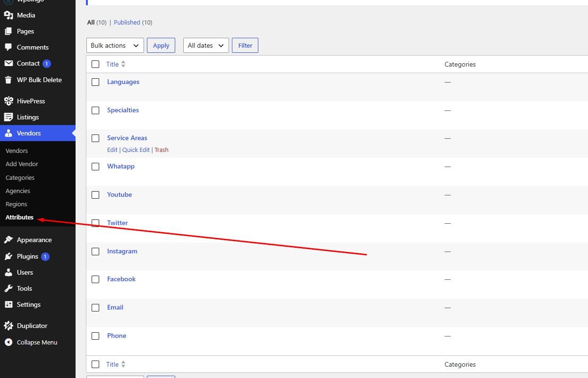Click Quick Edit under Service Areas
Viewport: 588px width, 378px height.
coord(136,150)
